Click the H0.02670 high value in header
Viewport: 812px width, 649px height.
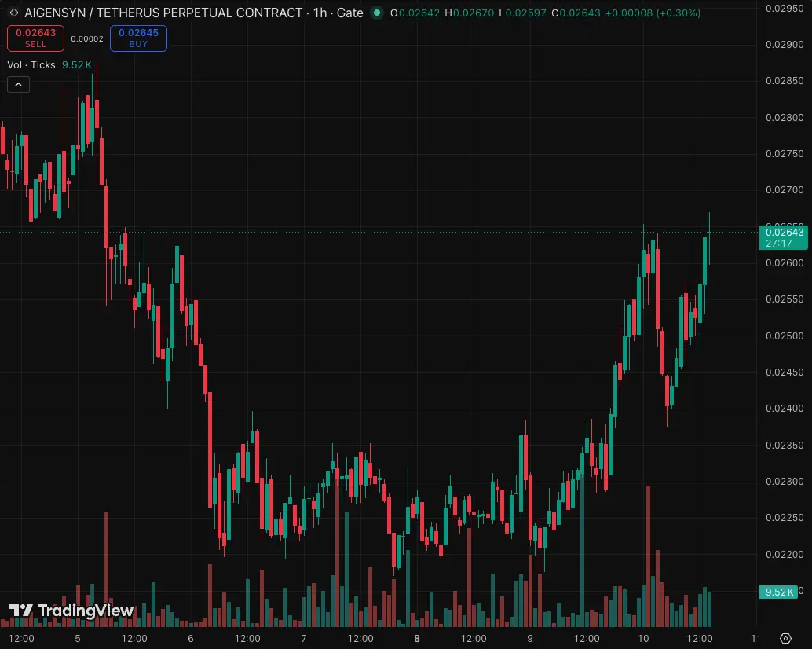point(469,13)
